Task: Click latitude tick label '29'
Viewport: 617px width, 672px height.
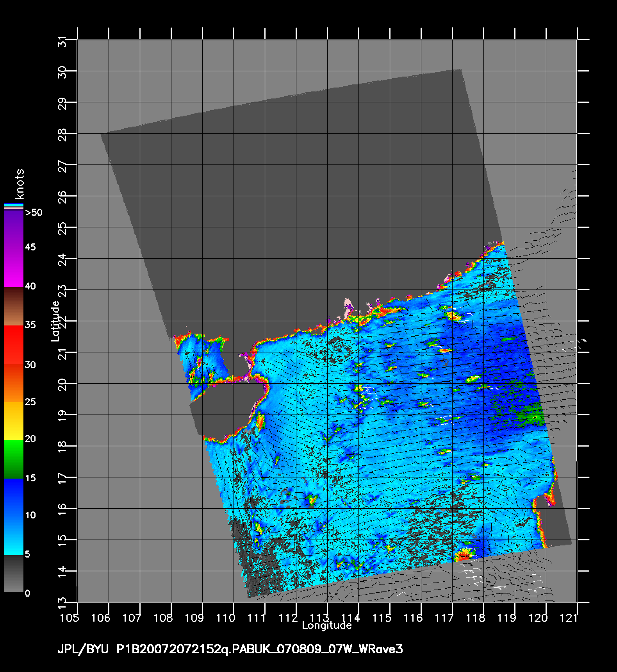Action: [62, 104]
